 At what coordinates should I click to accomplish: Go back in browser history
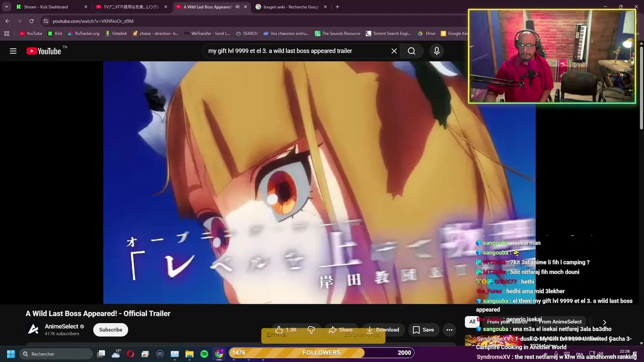[7, 21]
